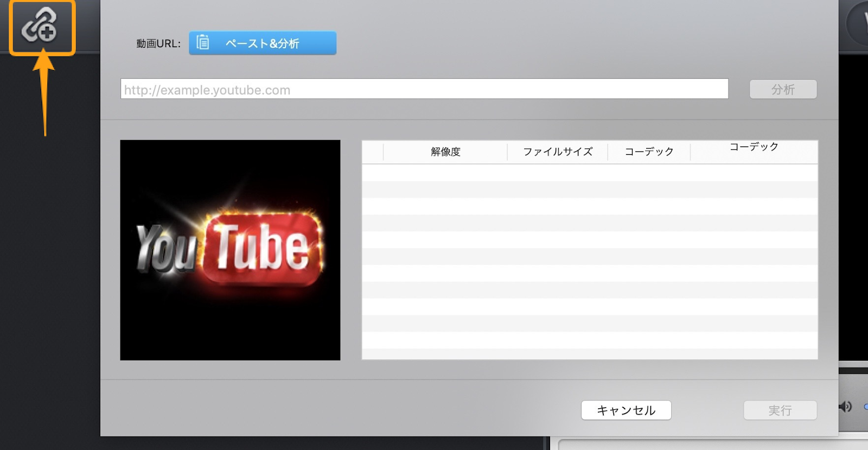Image resolution: width=868 pixels, height=450 pixels.
Task: Click the 実行 button
Action: coord(780,410)
